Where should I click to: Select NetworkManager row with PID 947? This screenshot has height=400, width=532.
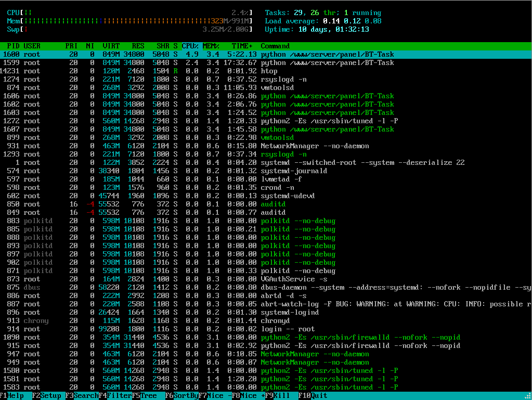[x=266, y=354]
